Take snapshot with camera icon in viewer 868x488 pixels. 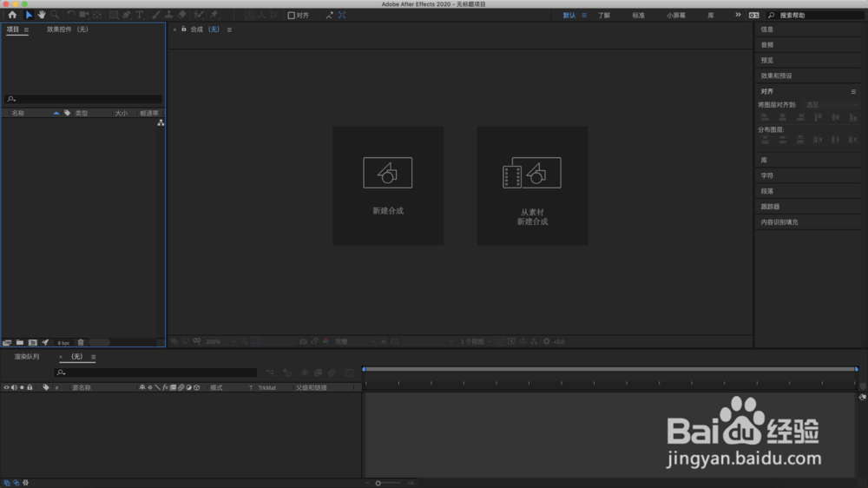303,341
